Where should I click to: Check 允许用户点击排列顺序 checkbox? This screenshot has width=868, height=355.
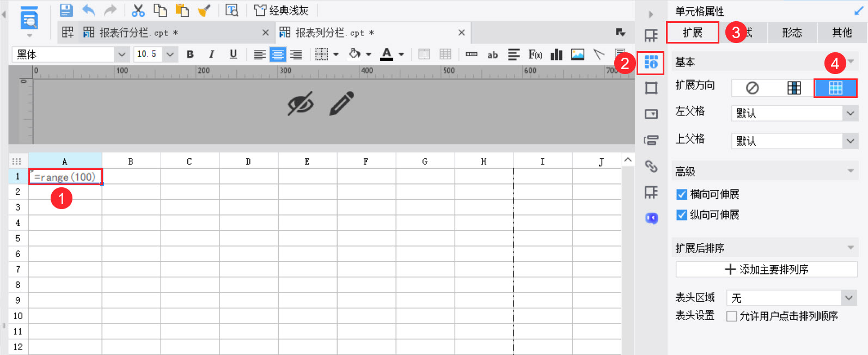732,316
